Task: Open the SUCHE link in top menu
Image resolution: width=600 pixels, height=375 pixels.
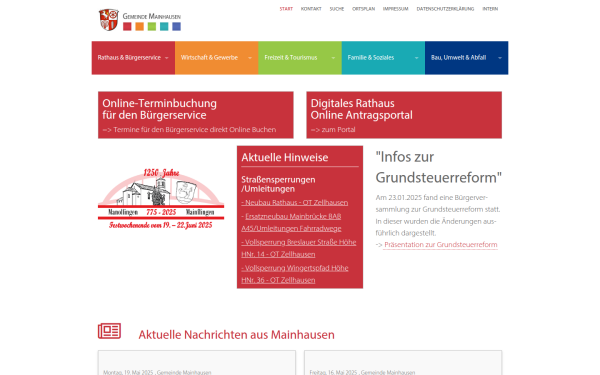Action: coord(337,9)
